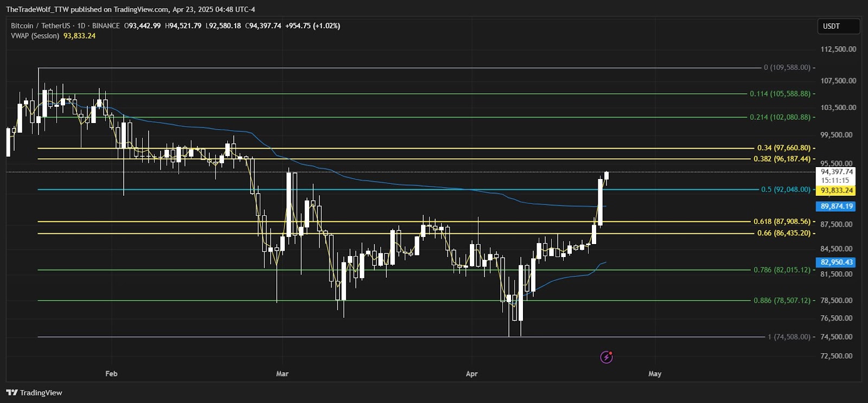Click the purple lightning event icon

coord(607,357)
